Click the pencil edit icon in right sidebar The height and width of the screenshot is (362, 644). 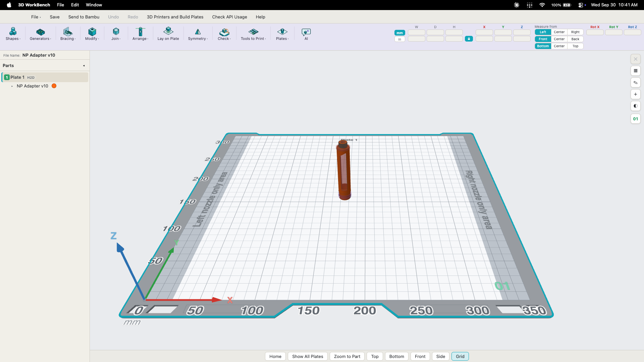pos(636,82)
